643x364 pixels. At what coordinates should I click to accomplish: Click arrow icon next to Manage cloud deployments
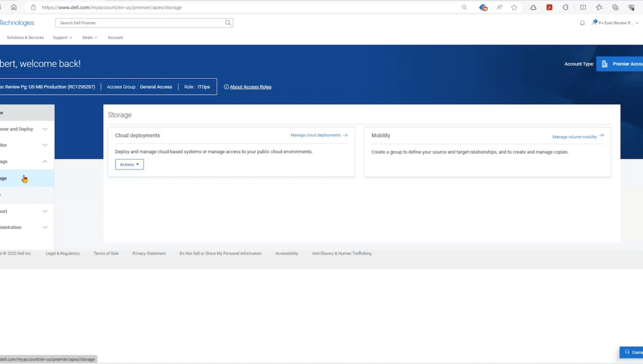(x=345, y=135)
